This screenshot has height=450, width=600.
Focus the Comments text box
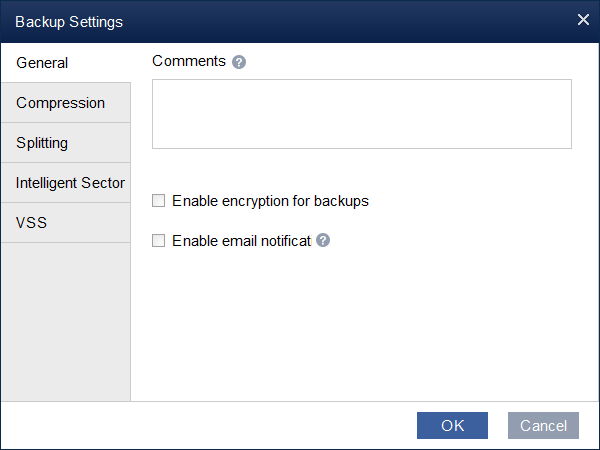coord(361,114)
